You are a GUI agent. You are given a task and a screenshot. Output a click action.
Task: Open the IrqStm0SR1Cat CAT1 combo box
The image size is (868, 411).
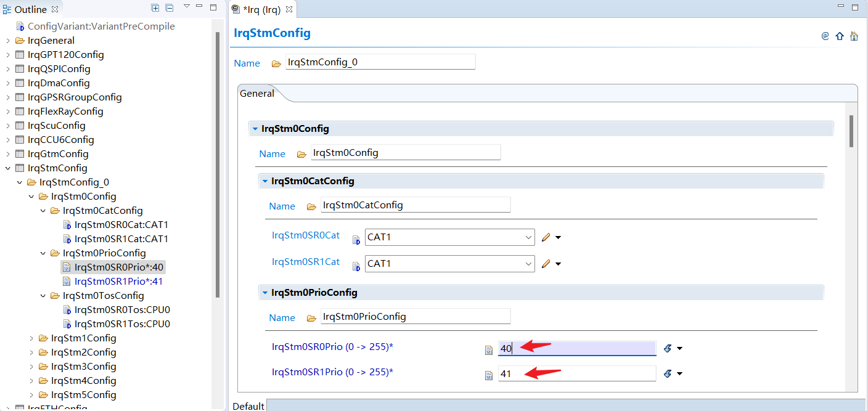[x=450, y=264]
